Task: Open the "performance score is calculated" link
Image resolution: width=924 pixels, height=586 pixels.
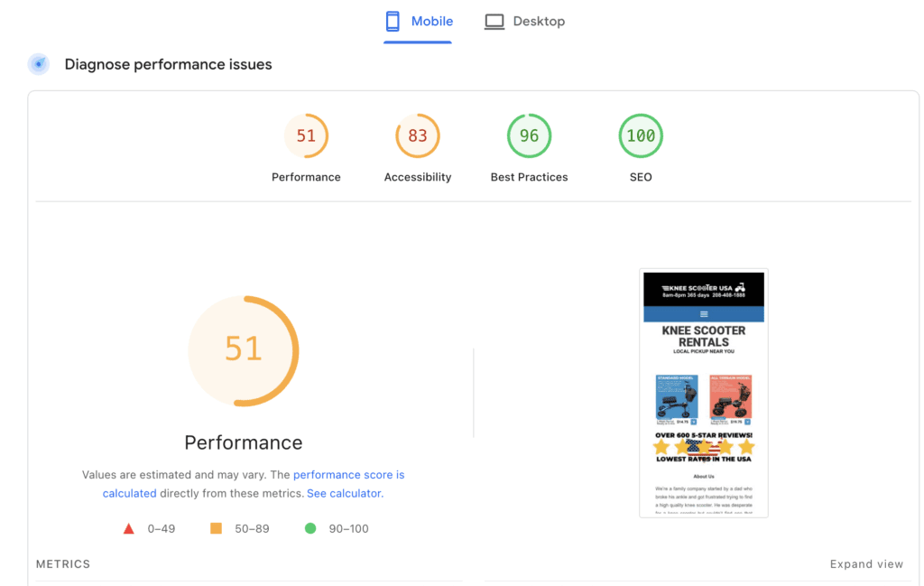Action: 348,475
